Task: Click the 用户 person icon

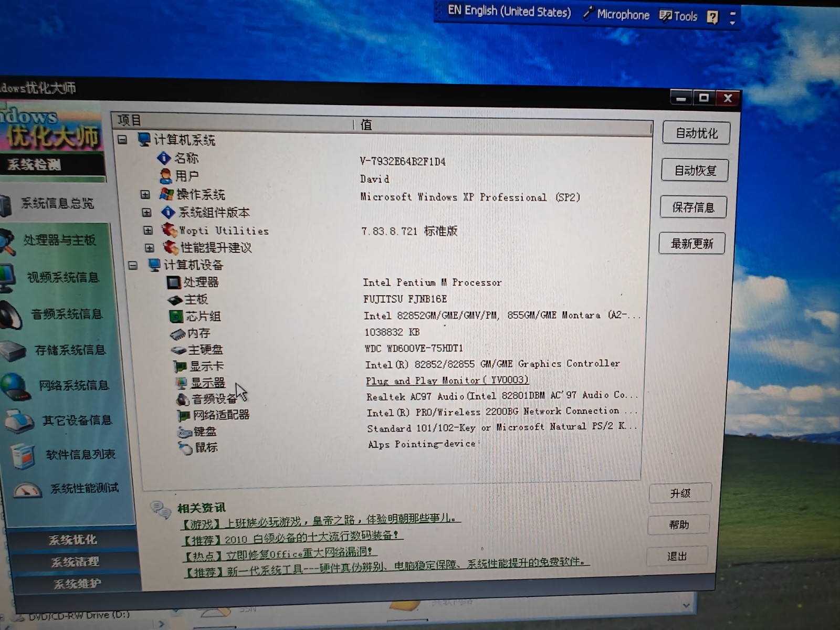Action: 165,175
